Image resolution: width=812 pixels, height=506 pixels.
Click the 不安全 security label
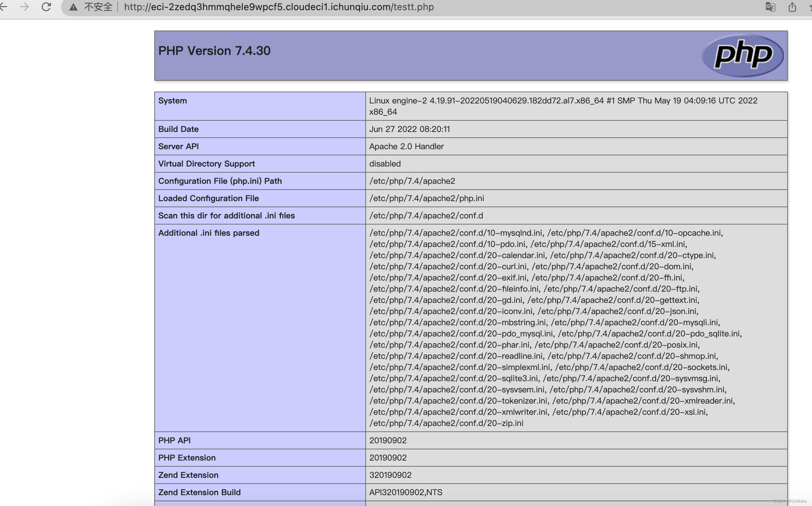pos(98,7)
